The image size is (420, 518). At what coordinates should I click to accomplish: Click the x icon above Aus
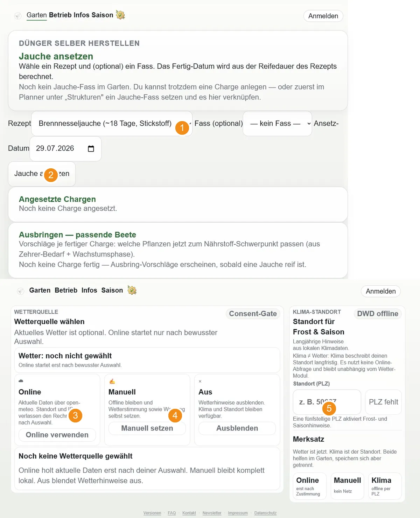[200, 381]
